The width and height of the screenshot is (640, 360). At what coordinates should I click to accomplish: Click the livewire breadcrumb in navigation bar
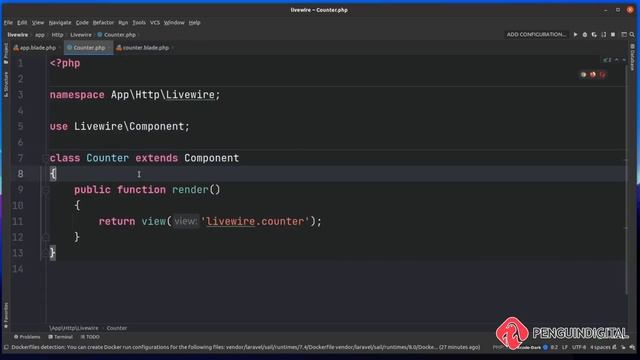point(18,35)
